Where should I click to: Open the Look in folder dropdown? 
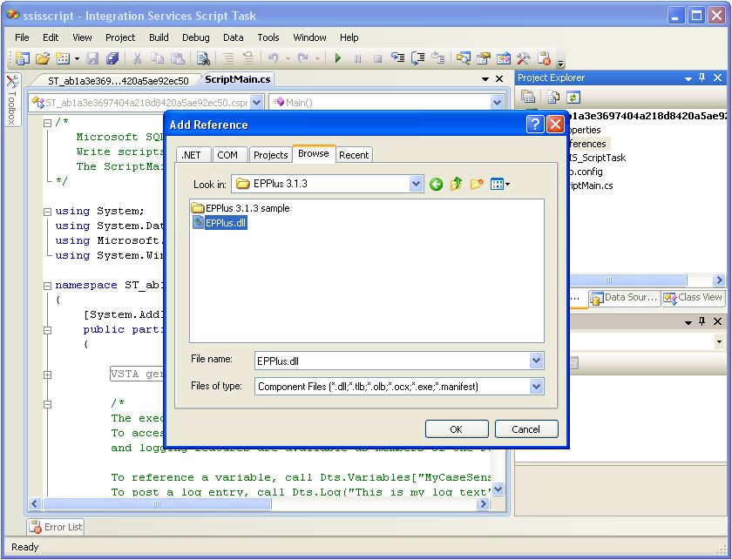click(416, 184)
